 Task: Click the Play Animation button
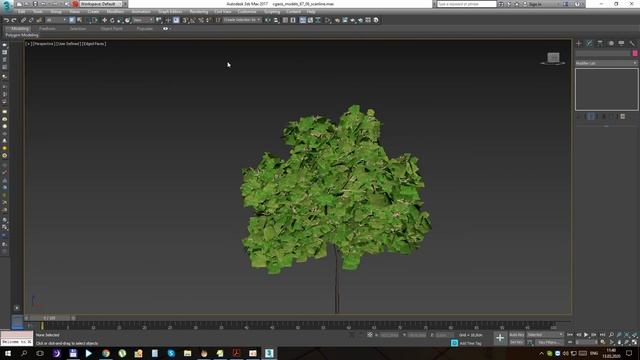pyautogui.click(x=586, y=335)
